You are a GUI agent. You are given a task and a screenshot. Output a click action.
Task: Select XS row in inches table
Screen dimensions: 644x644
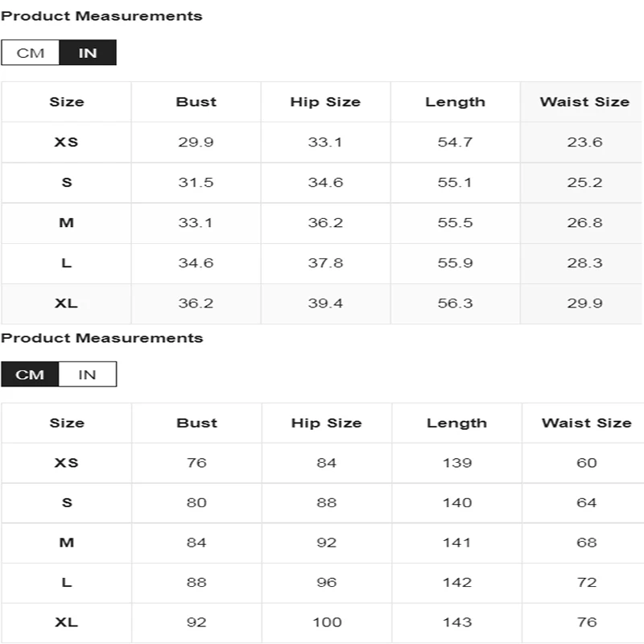(x=321, y=142)
